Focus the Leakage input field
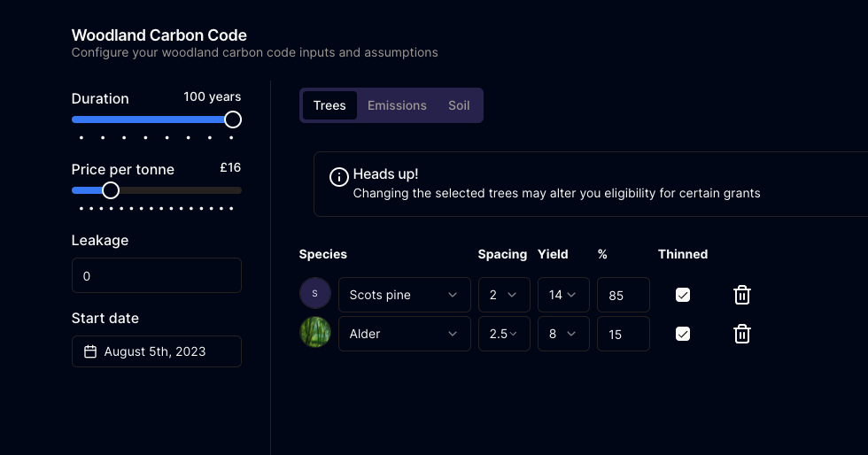Screen dimensions: 868x455 [157, 275]
